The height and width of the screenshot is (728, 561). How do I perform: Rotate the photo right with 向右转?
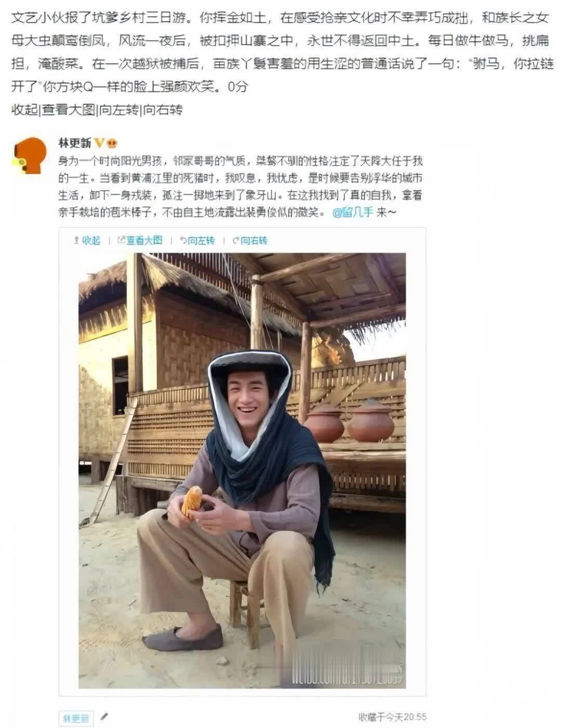coord(250,240)
